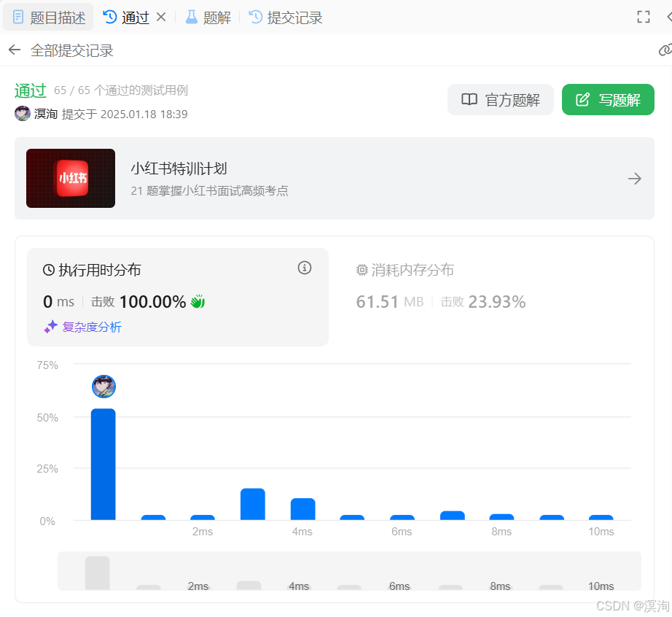Click the collapse chevron at the top-right edge

[x=668, y=18]
